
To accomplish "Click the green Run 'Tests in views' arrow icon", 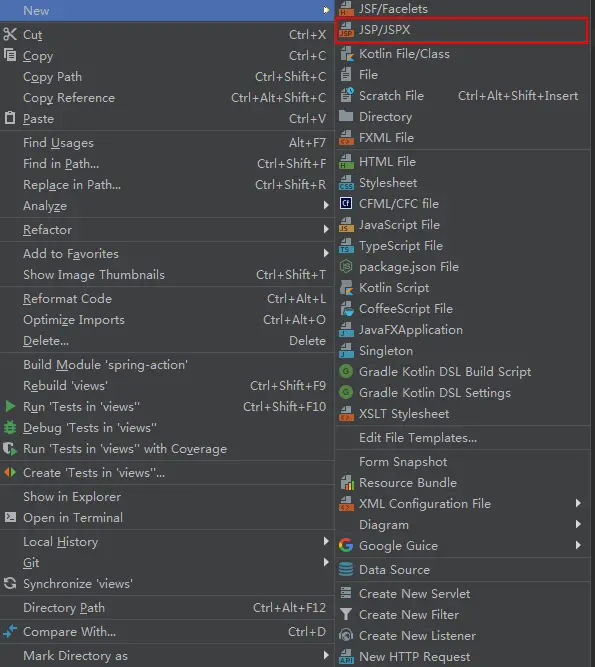I will [x=10, y=406].
